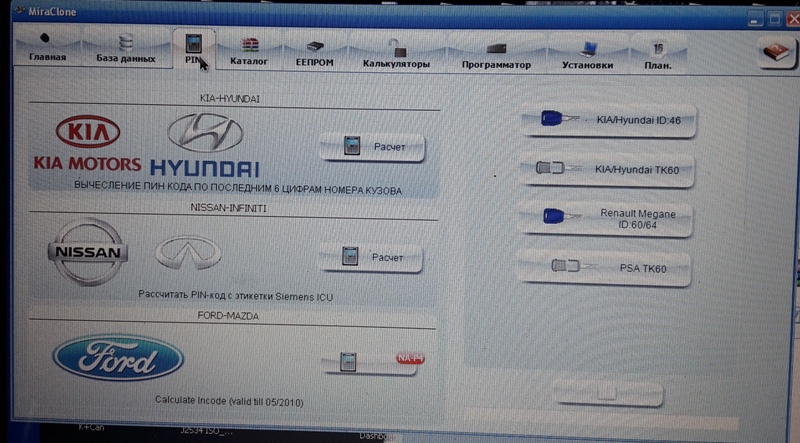Click the NISSAN-INFINITI section header
This screenshot has height=443, width=800.
pos(228,208)
